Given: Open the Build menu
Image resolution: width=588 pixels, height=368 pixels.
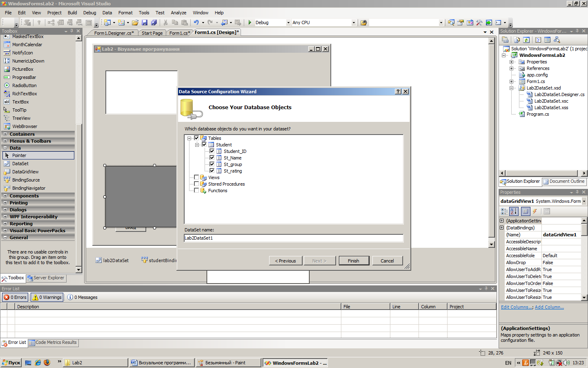Looking at the screenshot, I should (x=72, y=13).
